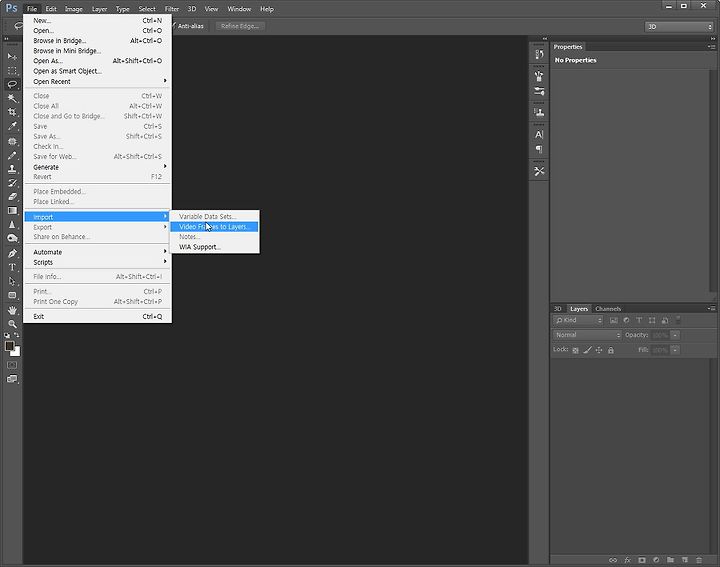
Task: Expand the Scripts submenu
Action: click(97, 262)
